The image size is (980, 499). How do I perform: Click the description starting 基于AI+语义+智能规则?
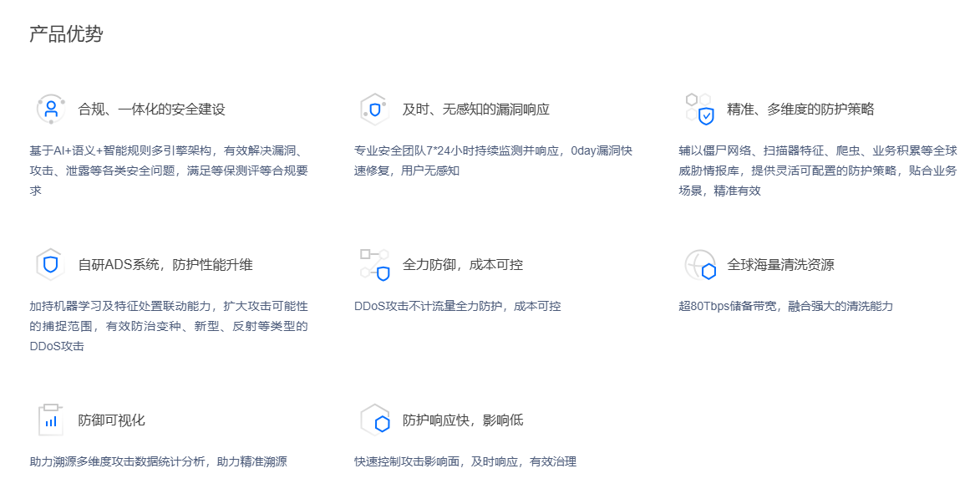(x=169, y=171)
